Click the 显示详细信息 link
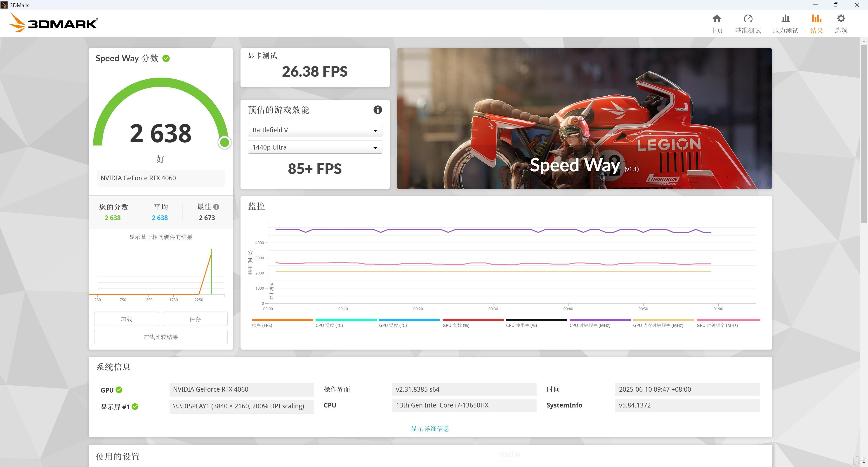This screenshot has width=868, height=467. click(x=430, y=429)
